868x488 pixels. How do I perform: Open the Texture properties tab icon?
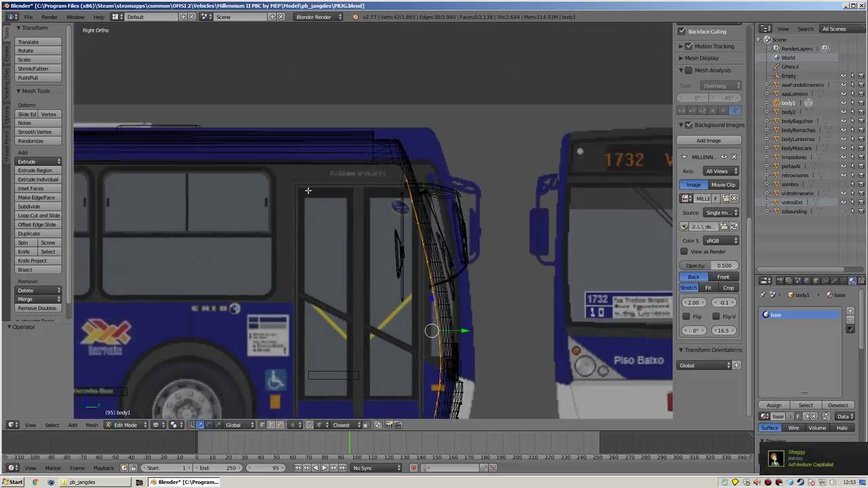coord(861,281)
